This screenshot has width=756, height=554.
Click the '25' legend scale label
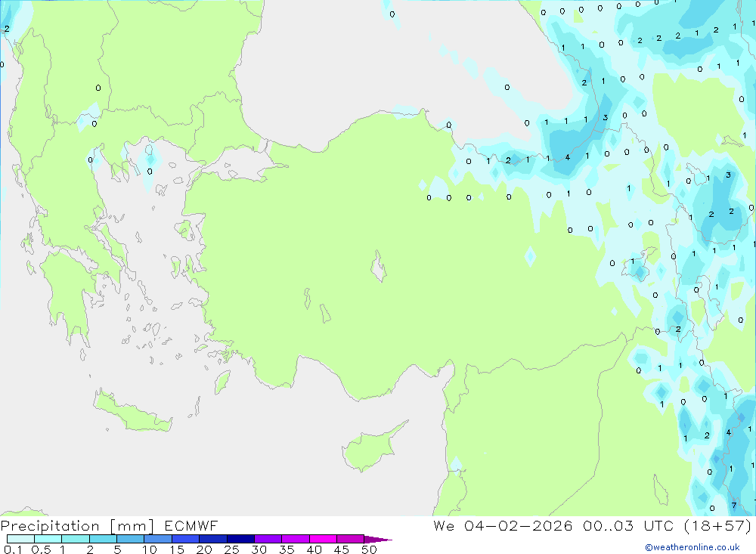(231, 549)
